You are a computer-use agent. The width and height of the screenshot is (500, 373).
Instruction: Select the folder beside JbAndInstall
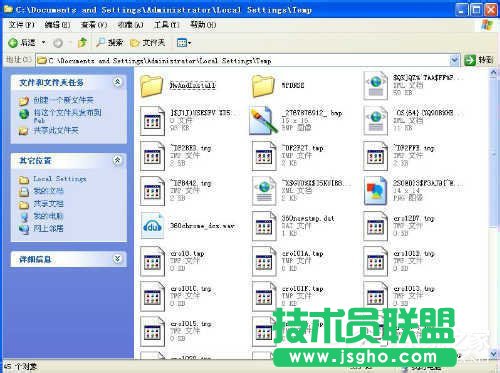[263, 86]
